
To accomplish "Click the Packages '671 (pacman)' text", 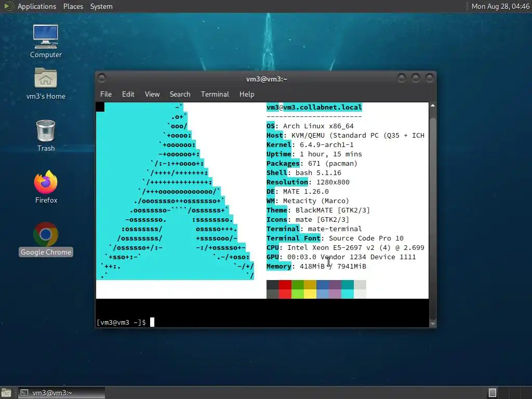I will [x=332, y=164].
